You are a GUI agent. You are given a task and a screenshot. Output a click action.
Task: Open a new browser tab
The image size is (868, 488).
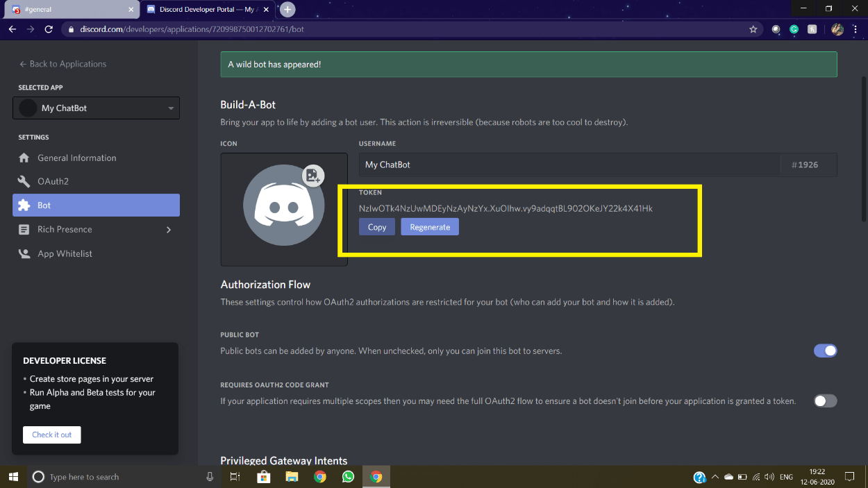point(287,9)
